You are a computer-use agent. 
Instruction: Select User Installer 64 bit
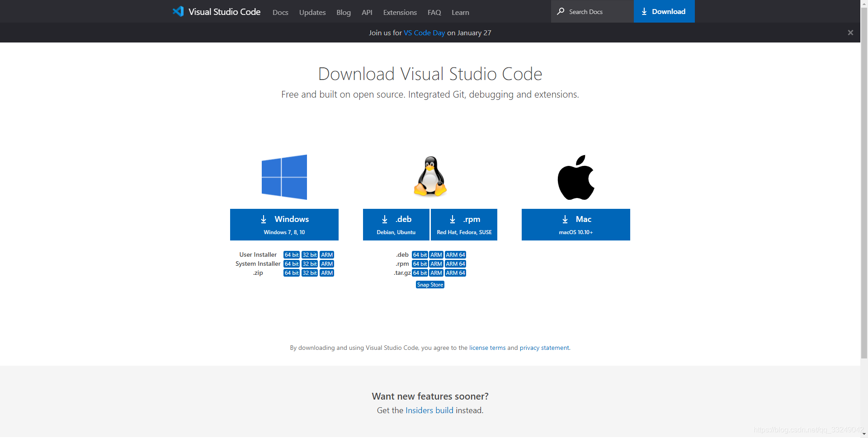tap(292, 255)
